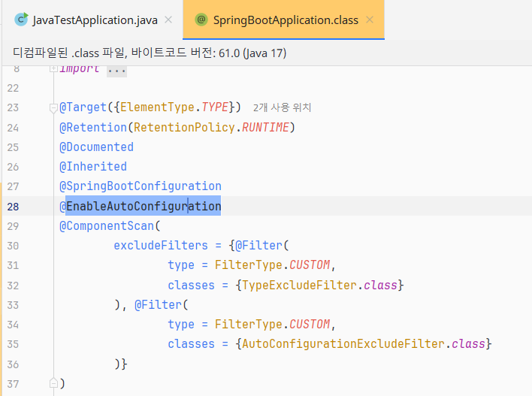Click CUSTOM constant on line 34
Viewport: 532px width, 396px height.
click(x=310, y=325)
